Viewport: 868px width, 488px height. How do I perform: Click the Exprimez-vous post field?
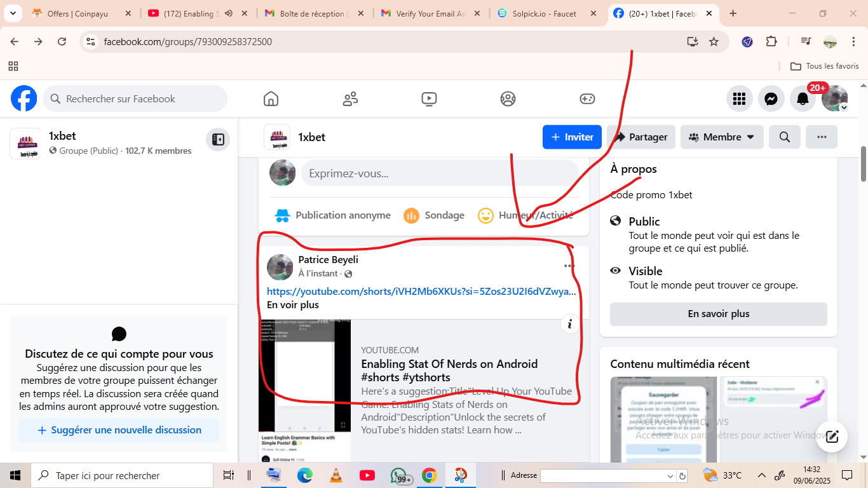(440, 173)
